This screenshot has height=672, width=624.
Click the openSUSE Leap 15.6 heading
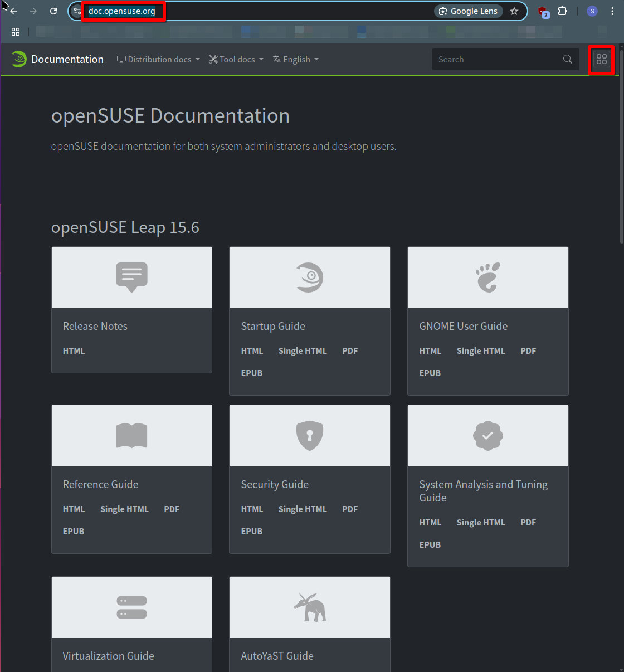(125, 227)
